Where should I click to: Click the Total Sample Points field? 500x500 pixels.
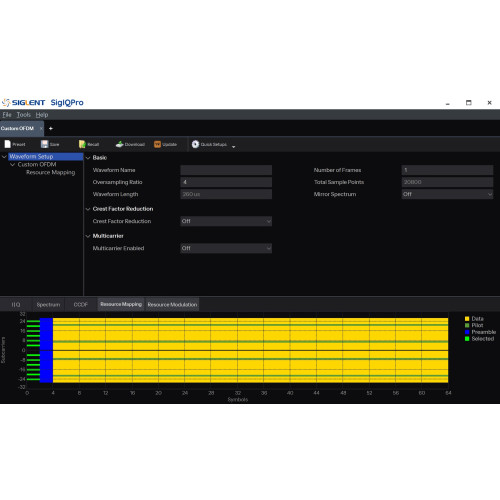pos(447,182)
